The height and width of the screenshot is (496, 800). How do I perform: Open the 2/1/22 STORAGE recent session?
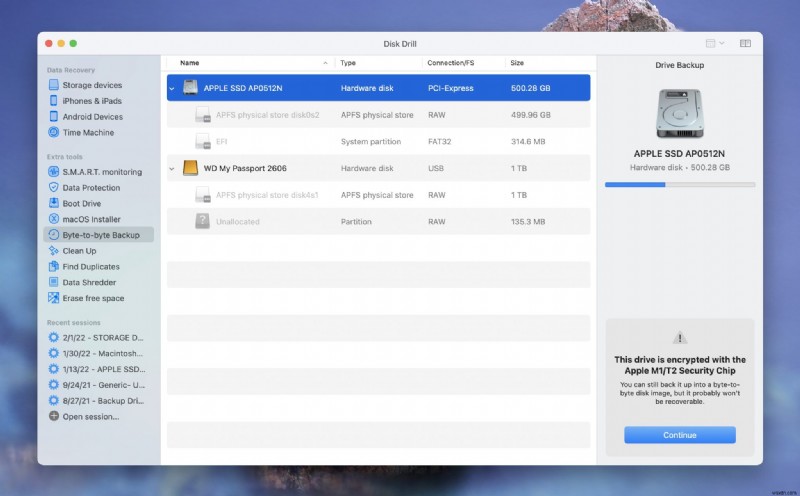coord(103,337)
